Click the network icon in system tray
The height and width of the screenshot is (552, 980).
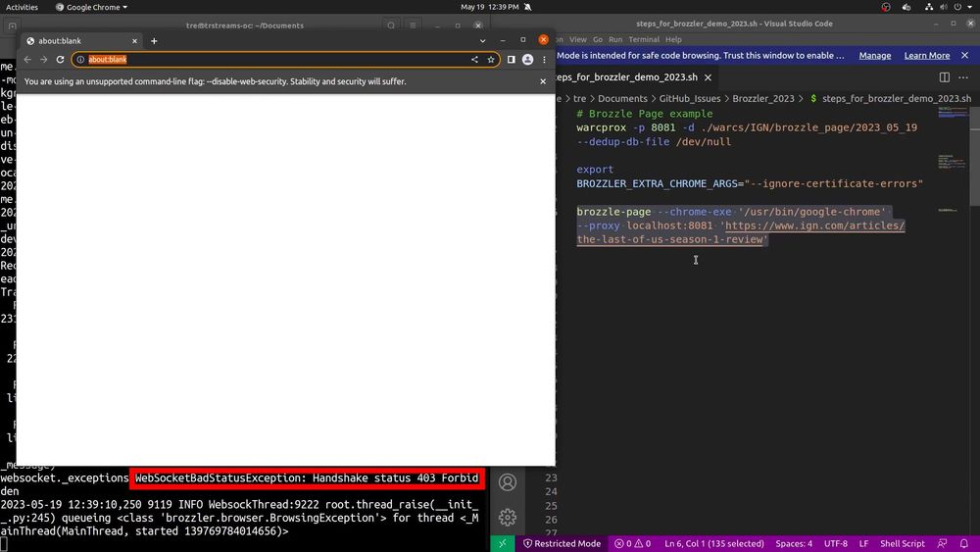coord(929,7)
